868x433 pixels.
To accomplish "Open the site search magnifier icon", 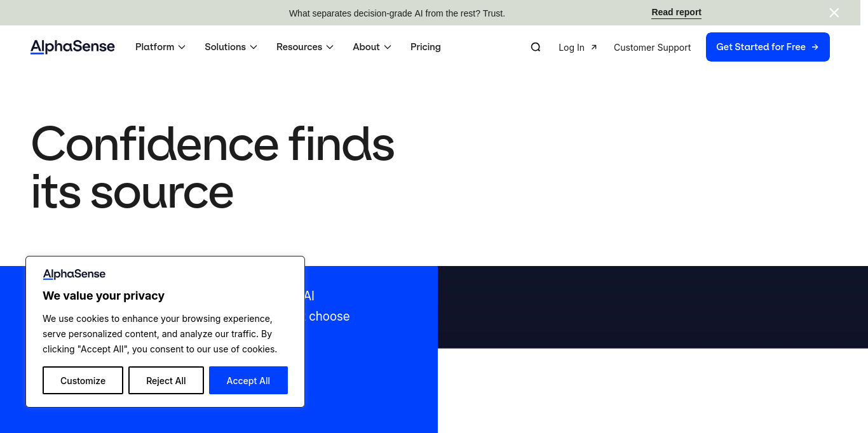I will tap(536, 47).
